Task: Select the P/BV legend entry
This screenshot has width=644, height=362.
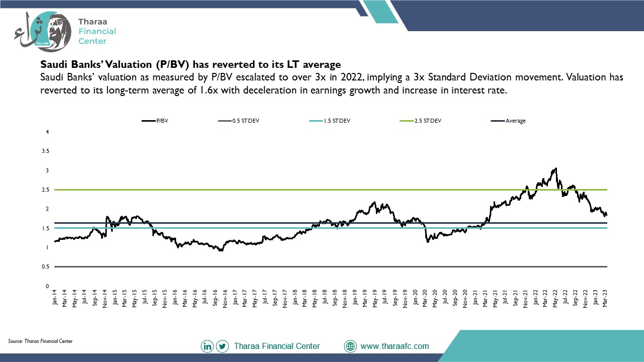Action: point(155,121)
